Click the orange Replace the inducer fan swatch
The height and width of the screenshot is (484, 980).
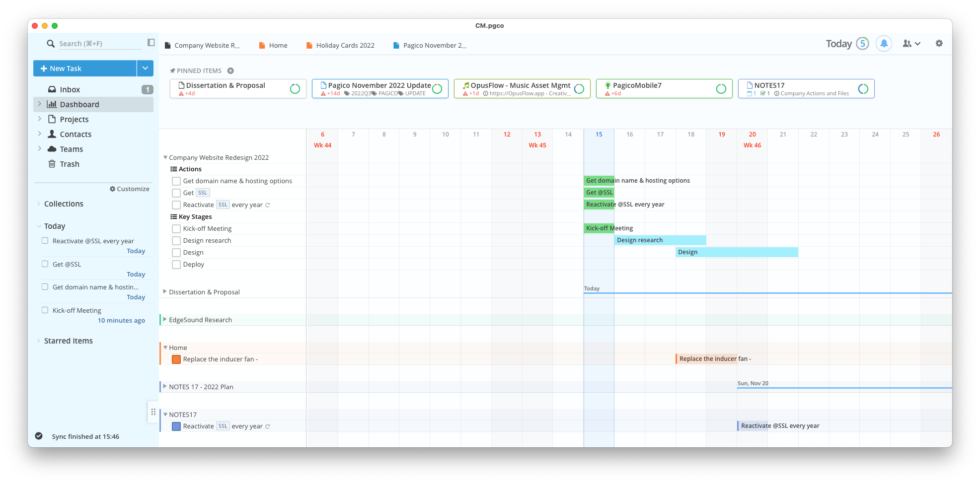(176, 359)
